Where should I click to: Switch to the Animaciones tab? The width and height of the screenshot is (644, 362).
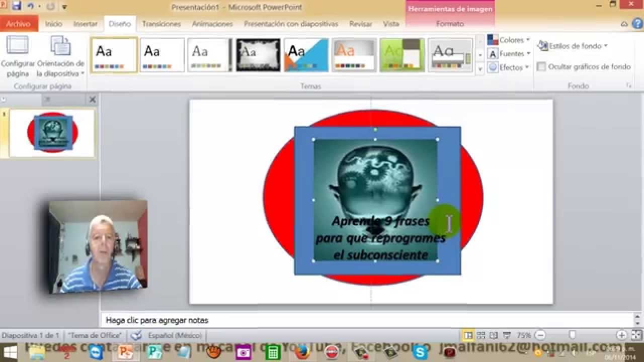pyautogui.click(x=212, y=24)
